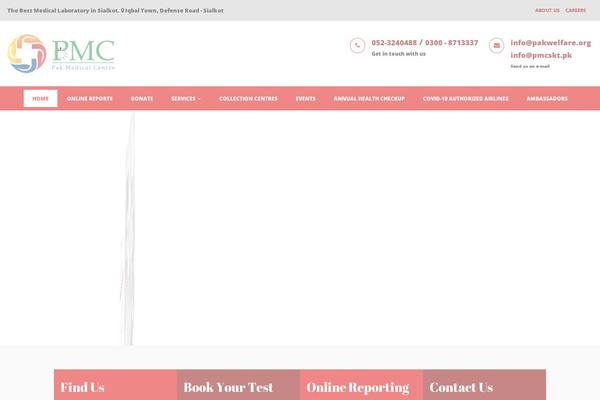Image resolution: width=600 pixels, height=400 pixels.
Task: Click the phone icon in header
Action: pyautogui.click(x=357, y=46)
